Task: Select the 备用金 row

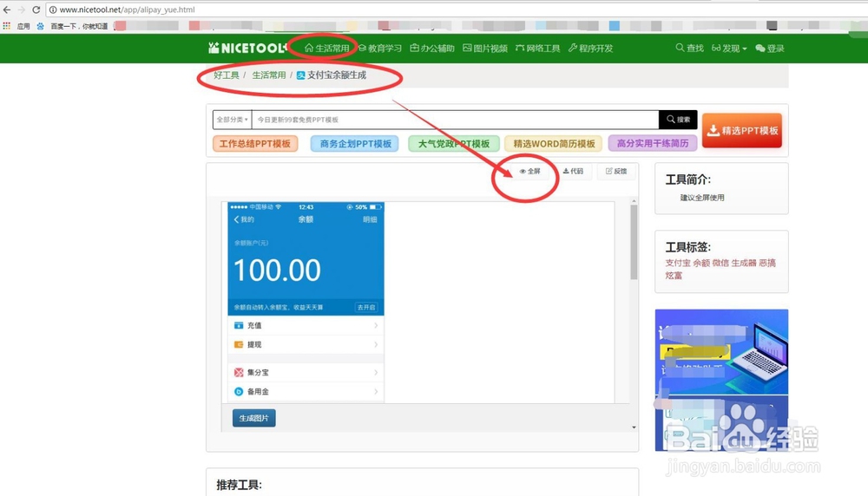Action: pyautogui.click(x=306, y=391)
